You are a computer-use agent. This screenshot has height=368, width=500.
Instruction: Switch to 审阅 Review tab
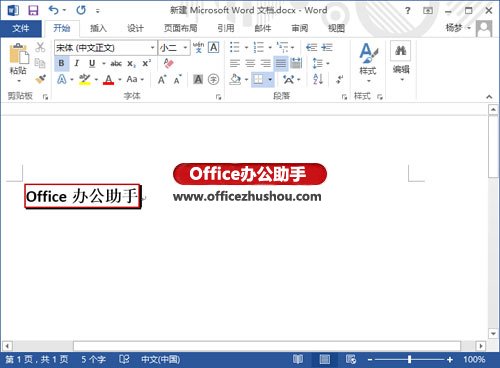(299, 28)
